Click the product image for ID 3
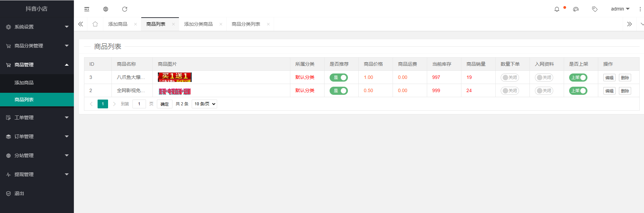The height and width of the screenshot is (213, 644). (x=175, y=77)
